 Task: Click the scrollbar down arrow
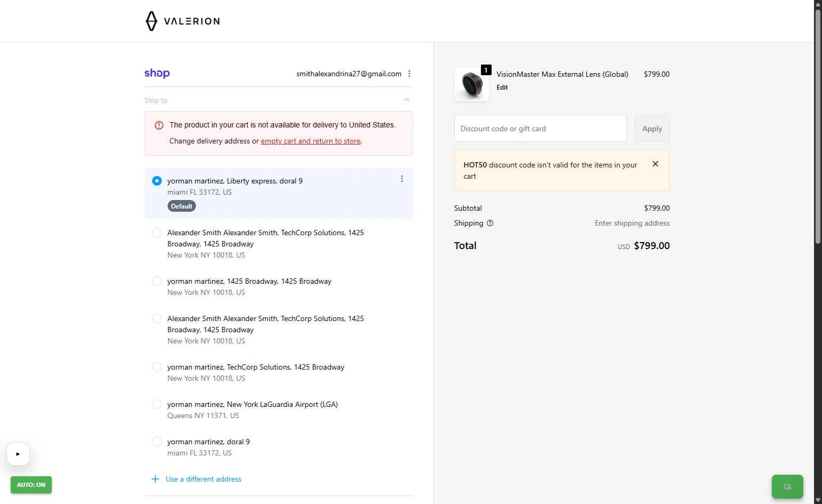[818, 500]
